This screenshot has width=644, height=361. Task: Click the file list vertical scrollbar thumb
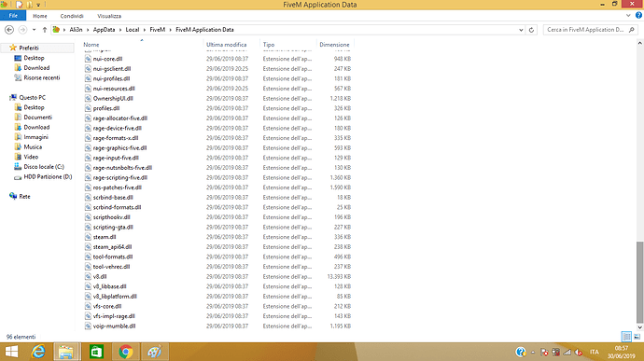639,282
